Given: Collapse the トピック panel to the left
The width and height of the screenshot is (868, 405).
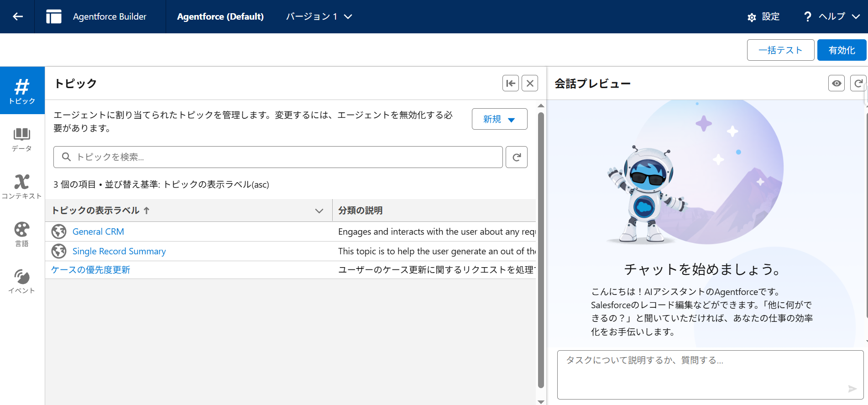Looking at the screenshot, I should click(511, 83).
